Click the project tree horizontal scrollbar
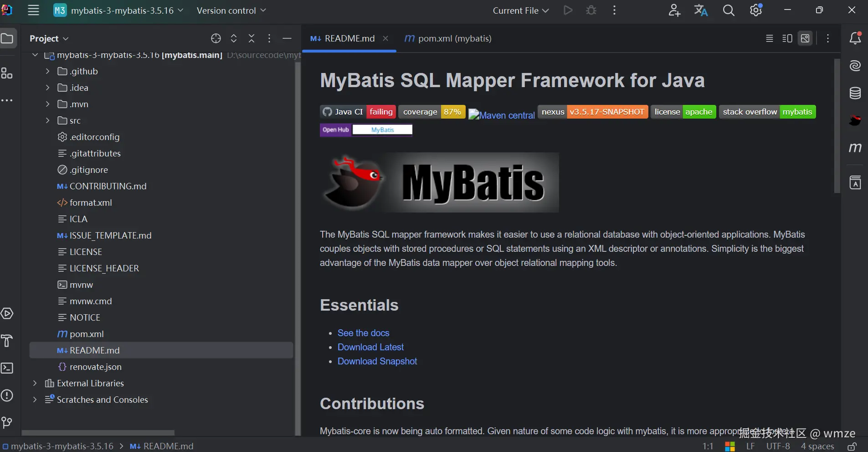Viewport: 868px width, 452px height. tap(98, 432)
